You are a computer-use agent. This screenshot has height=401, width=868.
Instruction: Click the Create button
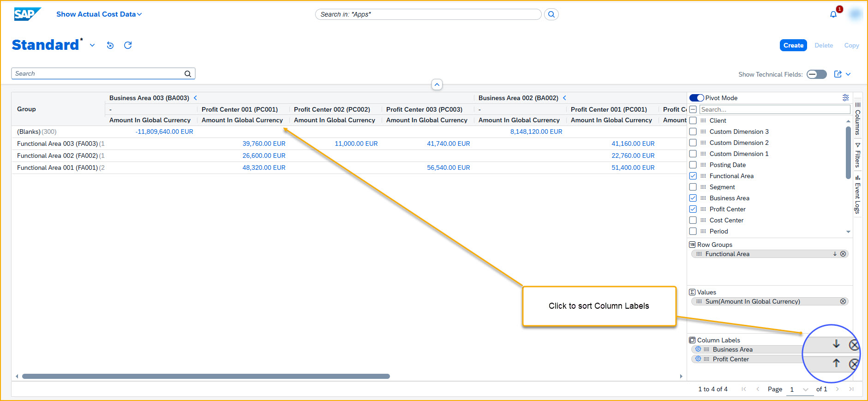(x=793, y=45)
